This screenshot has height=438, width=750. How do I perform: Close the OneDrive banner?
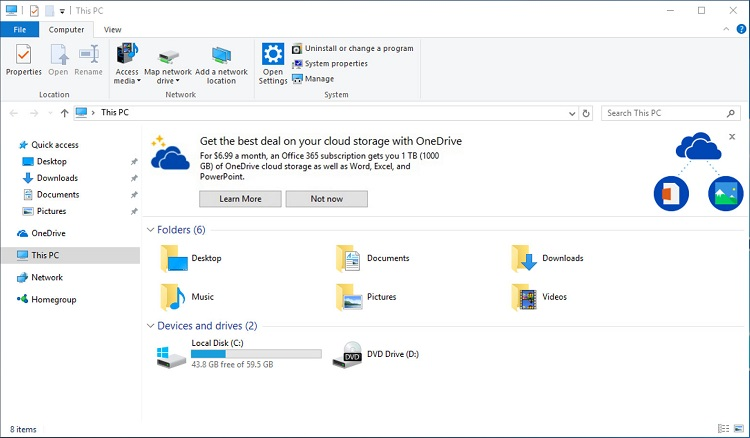click(x=732, y=137)
